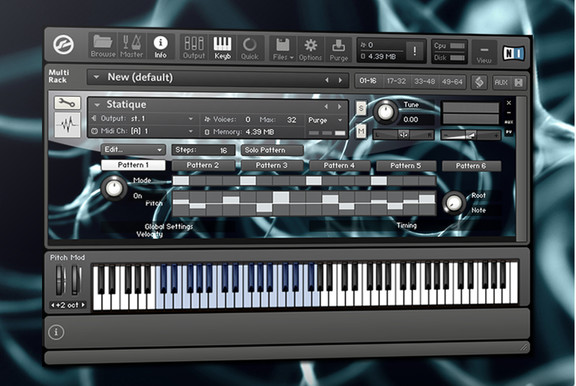Click the wrench edit instrument icon
The image size is (576, 386).
click(67, 103)
